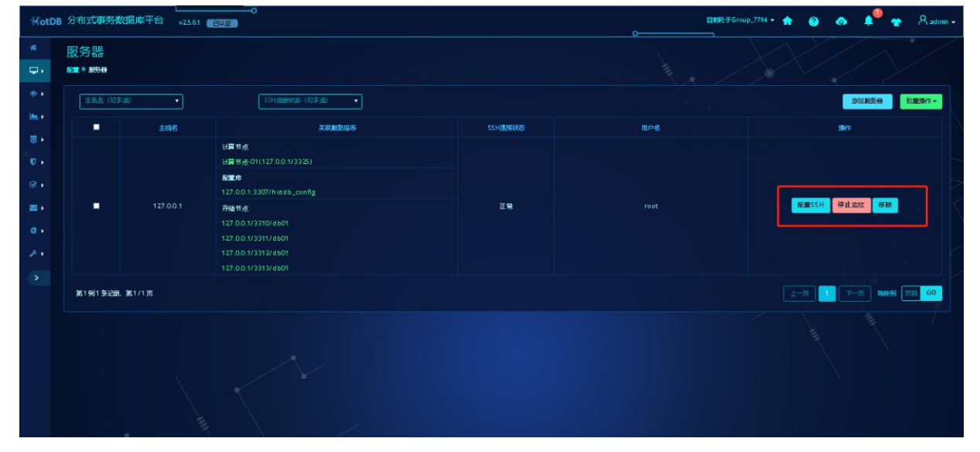
Task: Open the gear settings icon sidebar menu
Action: tap(34, 231)
